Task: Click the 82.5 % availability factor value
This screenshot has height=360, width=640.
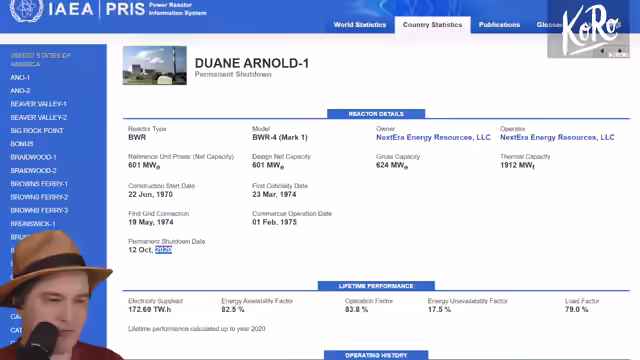Action: pos(233,310)
